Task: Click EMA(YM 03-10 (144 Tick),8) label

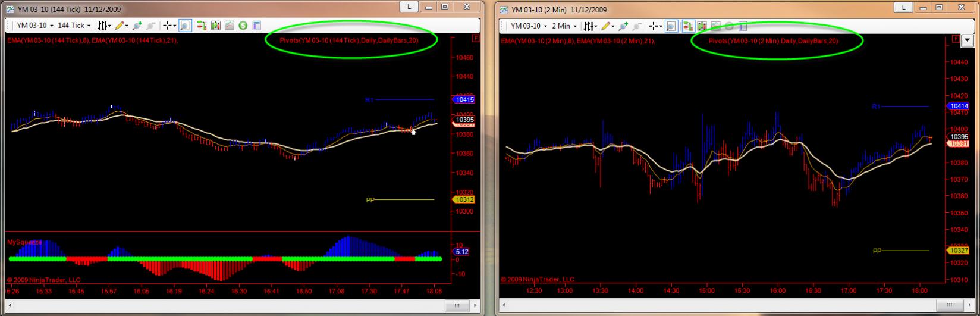Action: coord(49,40)
